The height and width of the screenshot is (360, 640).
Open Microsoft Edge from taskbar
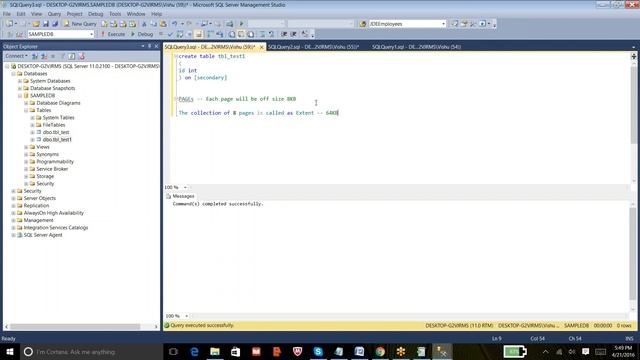[x=194, y=351]
